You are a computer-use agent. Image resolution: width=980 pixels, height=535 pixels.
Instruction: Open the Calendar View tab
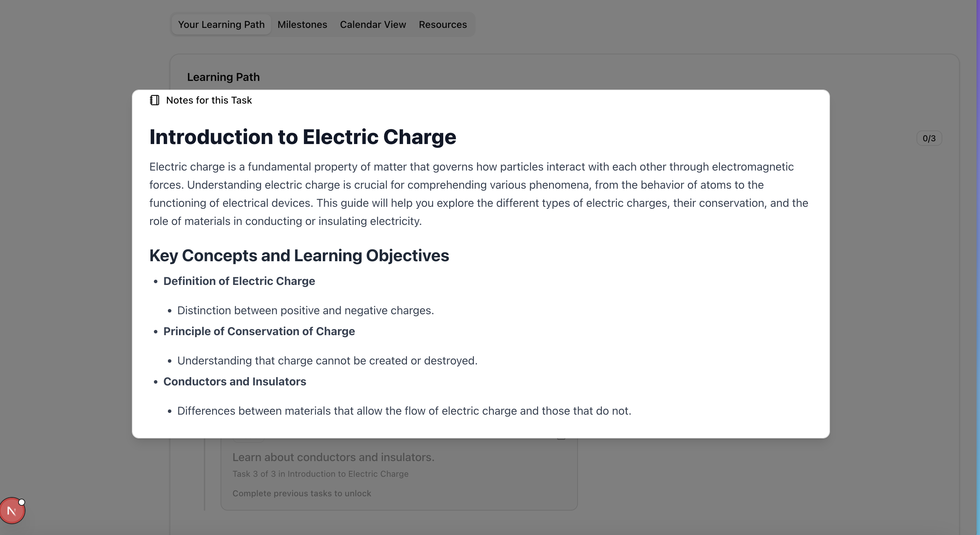[x=373, y=24]
